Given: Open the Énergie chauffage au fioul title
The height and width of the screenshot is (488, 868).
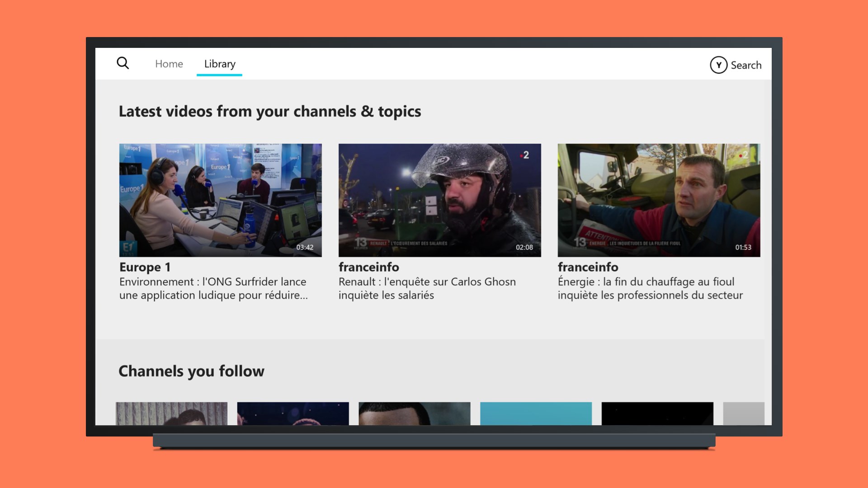Looking at the screenshot, I should tap(650, 288).
